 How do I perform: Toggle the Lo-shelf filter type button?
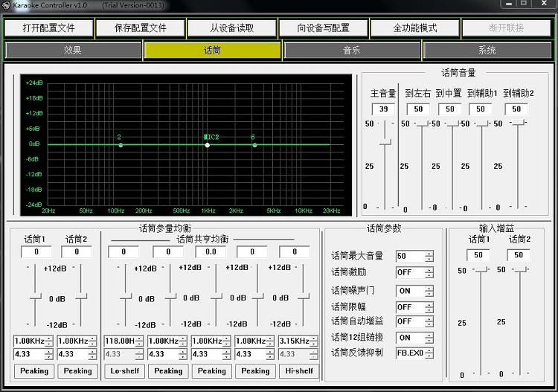click(124, 371)
